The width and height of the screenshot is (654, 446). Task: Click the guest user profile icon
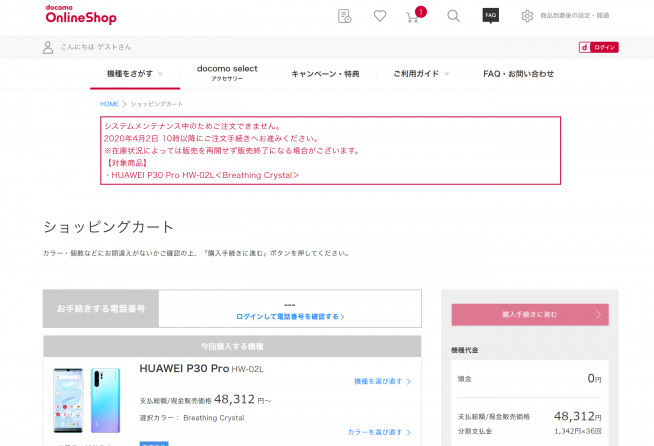tap(48, 47)
